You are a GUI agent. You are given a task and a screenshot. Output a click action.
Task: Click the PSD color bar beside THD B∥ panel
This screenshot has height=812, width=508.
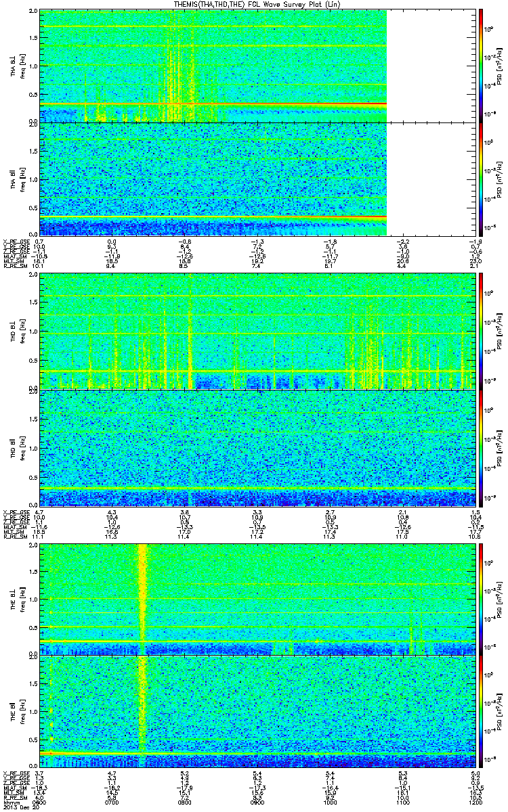tap(481, 447)
